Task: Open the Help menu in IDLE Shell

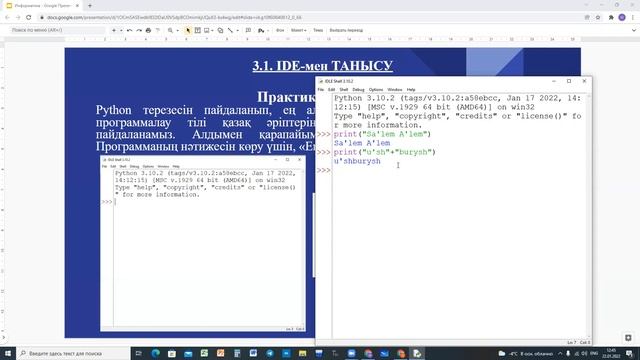Action: point(411,89)
